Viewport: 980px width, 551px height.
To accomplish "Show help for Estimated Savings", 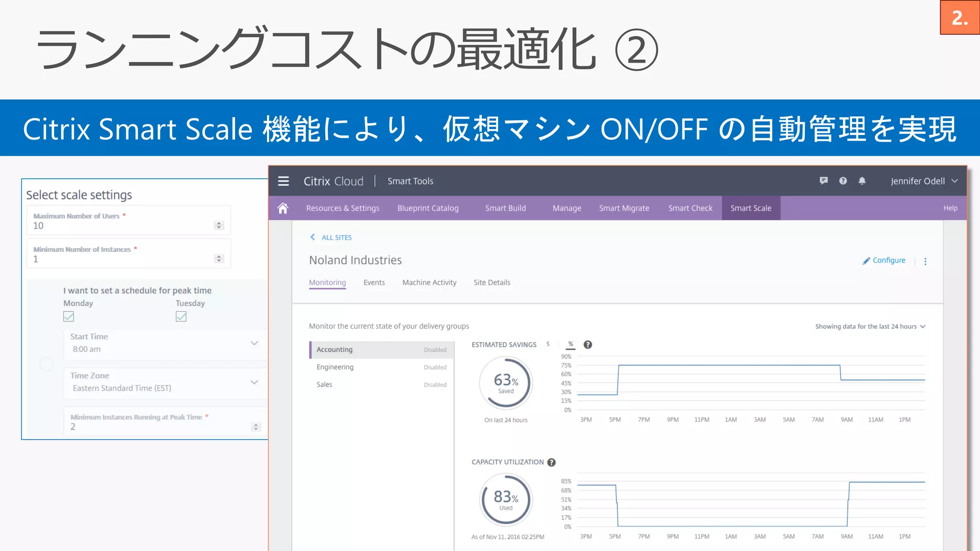I will tap(588, 345).
